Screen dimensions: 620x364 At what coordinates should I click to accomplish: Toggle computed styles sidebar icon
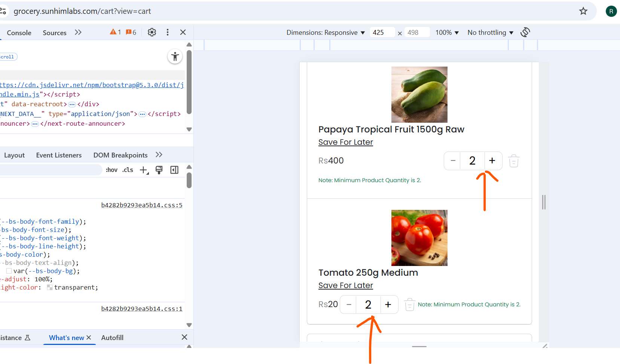tap(174, 170)
